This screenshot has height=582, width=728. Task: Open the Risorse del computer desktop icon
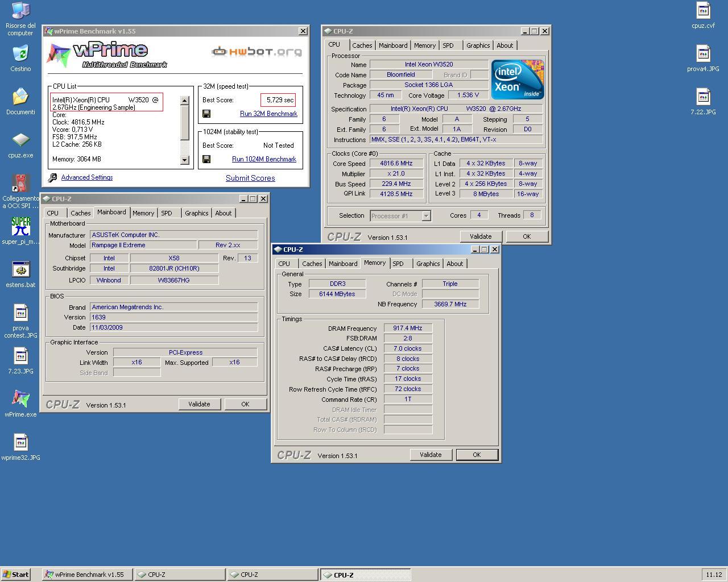point(20,19)
